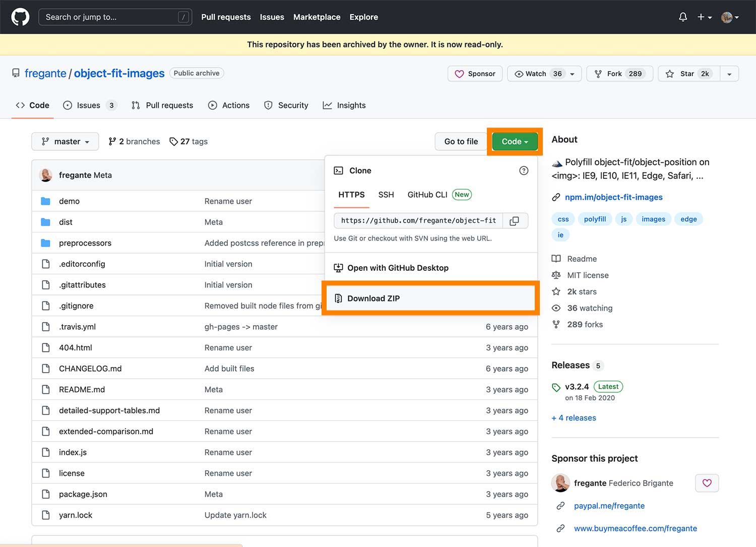Select the Code tab
The height and width of the screenshot is (547, 756).
click(x=32, y=105)
